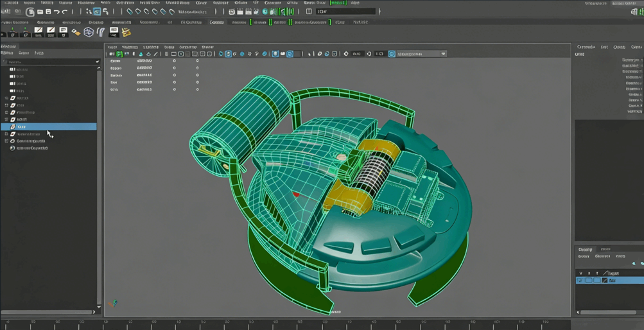This screenshot has height=330, width=644.
Task: Toggle the second box on the display layer row
Action: coord(589,281)
